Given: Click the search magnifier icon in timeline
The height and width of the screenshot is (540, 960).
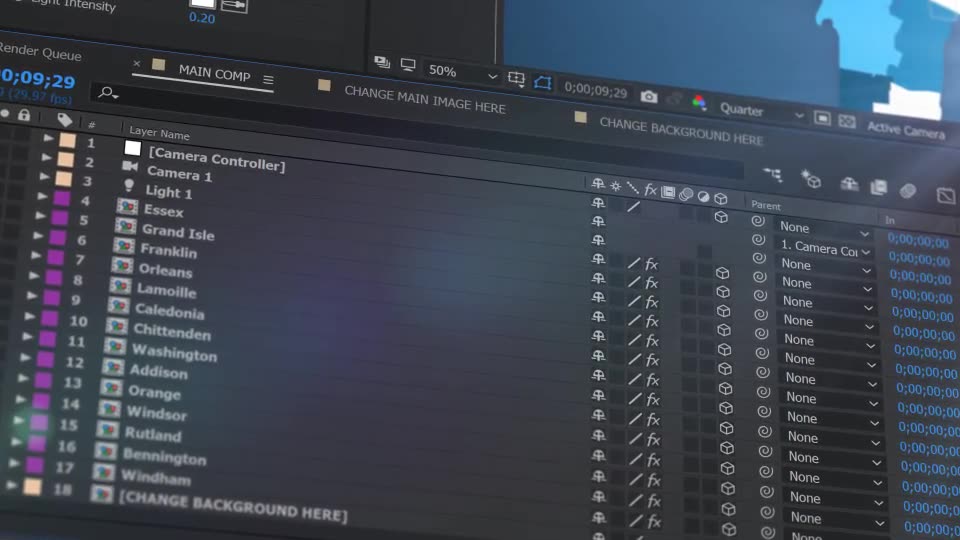Looking at the screenshot, I should pyautogui.click(x=108, y=93).
